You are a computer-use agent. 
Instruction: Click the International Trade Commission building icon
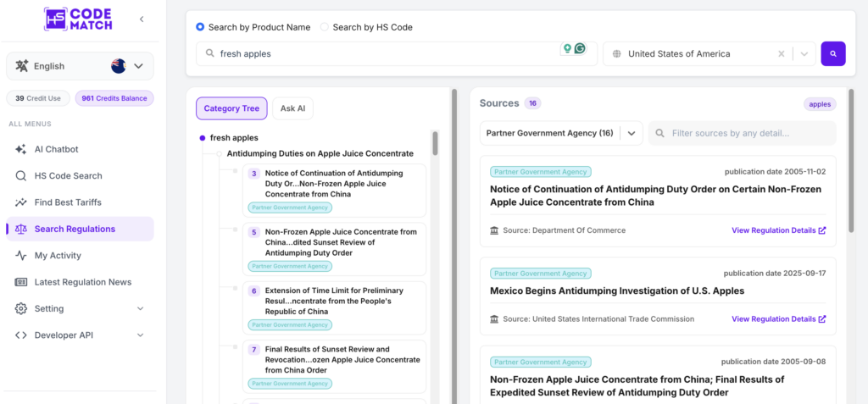coord(494,318)
